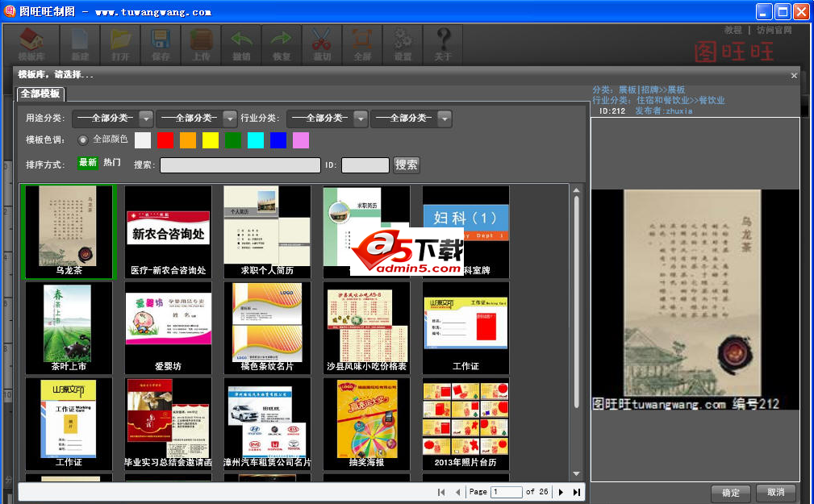Expand the first 行业分类 dropdown
This screenshot has height=504, width=814.
point(327,119)
